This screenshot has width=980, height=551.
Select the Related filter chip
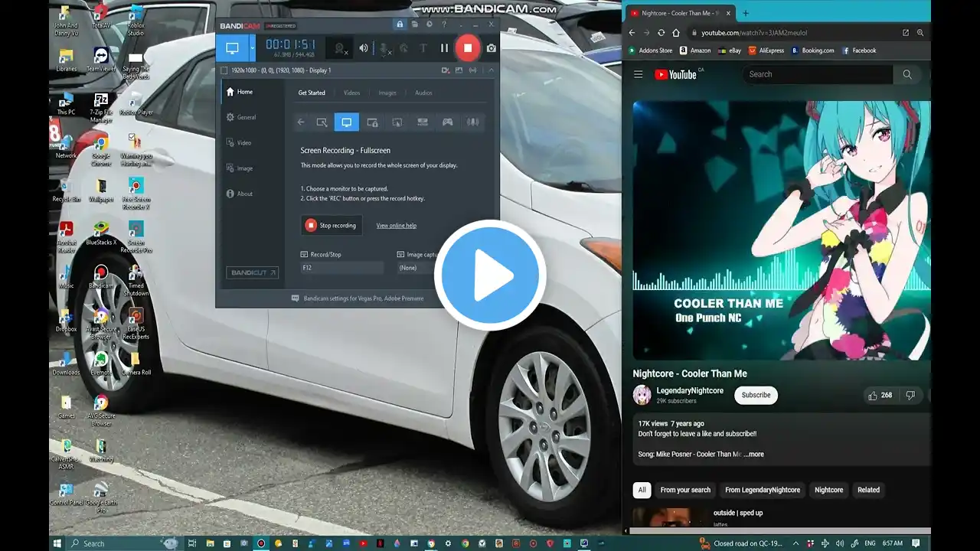point(868,490)
